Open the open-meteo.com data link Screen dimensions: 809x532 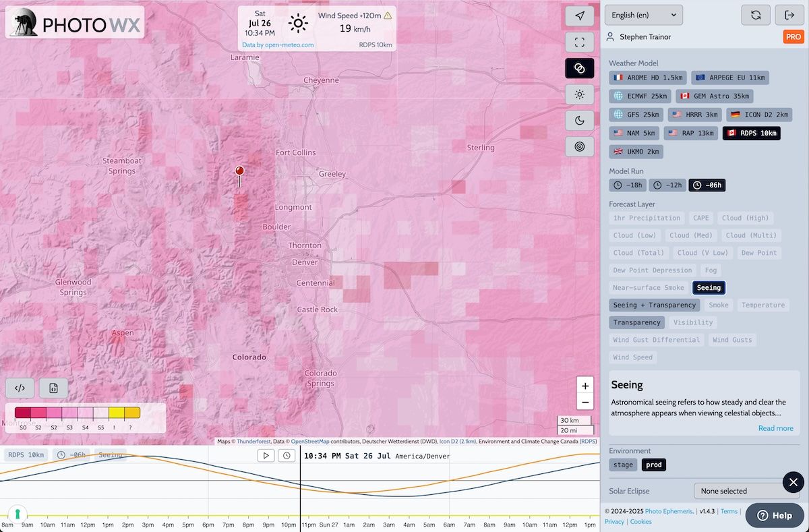click(278, 45)
